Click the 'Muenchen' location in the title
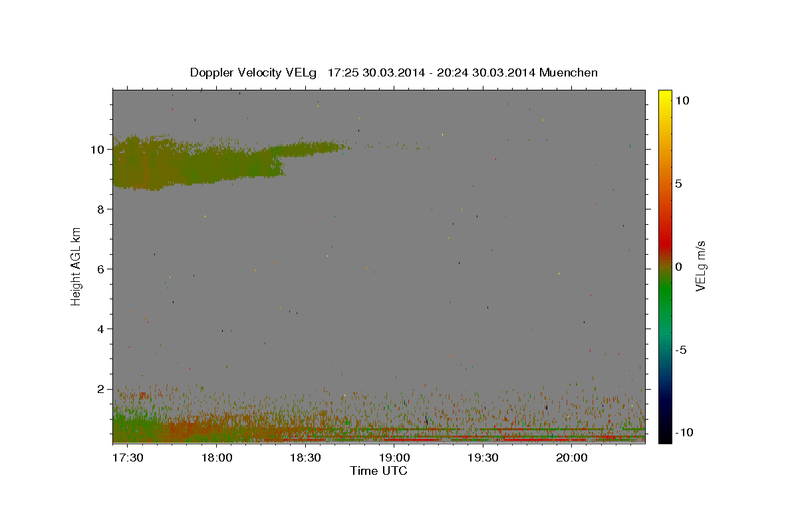The height and width of the screenshot is (532, 798). click(x=569, y=72)
